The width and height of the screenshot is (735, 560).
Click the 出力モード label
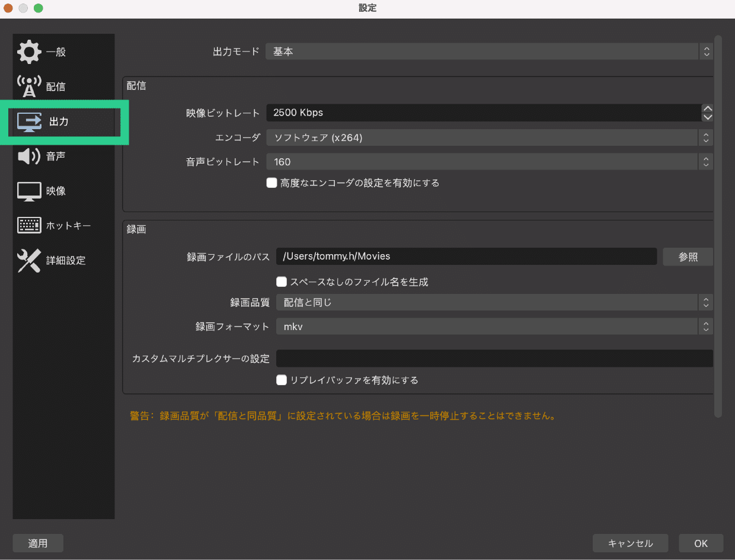236,52
